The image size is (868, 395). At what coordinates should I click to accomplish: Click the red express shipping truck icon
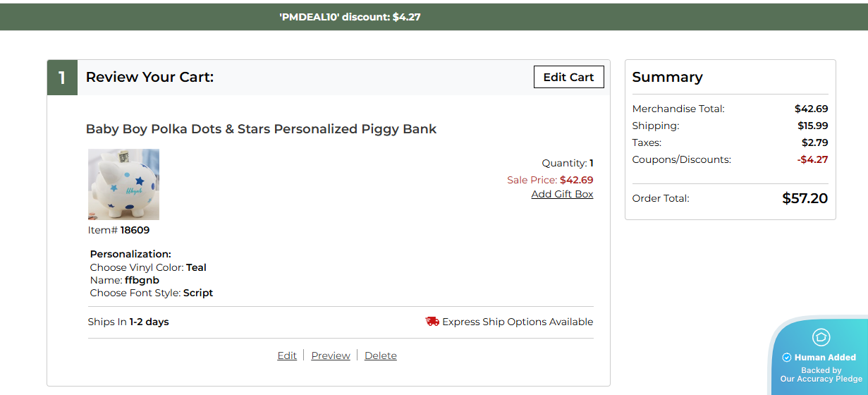point(432,322)
